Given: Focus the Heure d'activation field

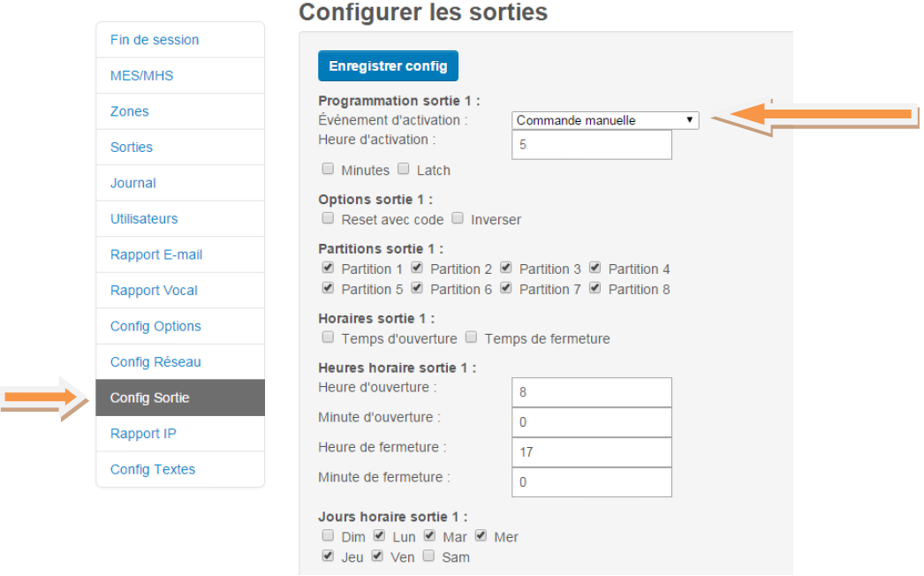Looking at the screenshot, I should pos(592,145).
